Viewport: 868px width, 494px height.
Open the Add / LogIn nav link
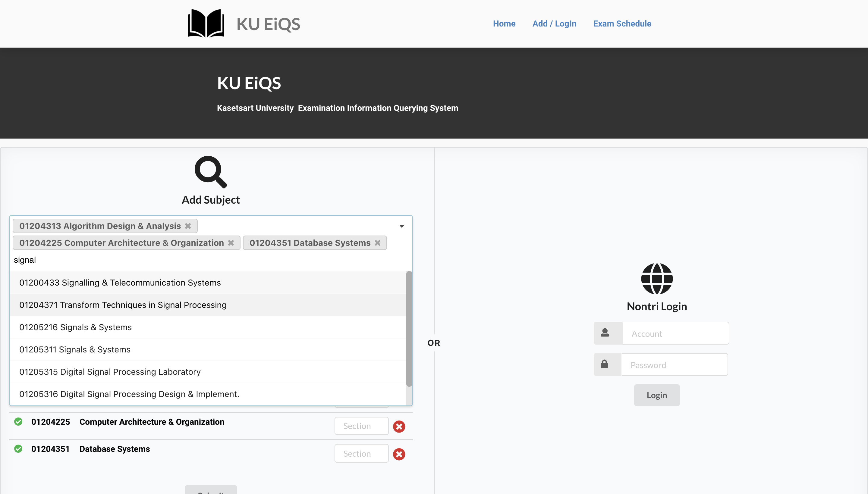pyautogui.click(x=554, y=23)
